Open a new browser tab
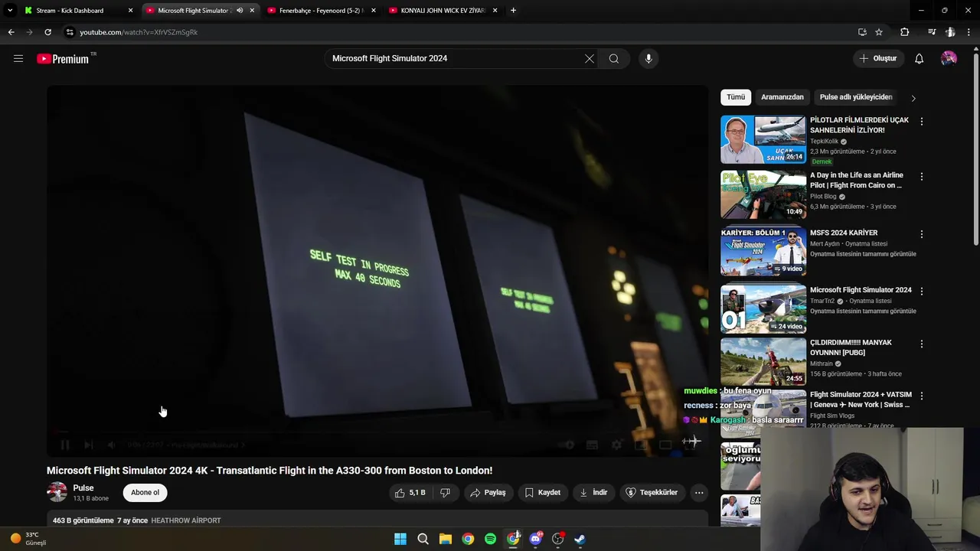The image size is (980, 551). pyautogui.click(x=513, y=11)
